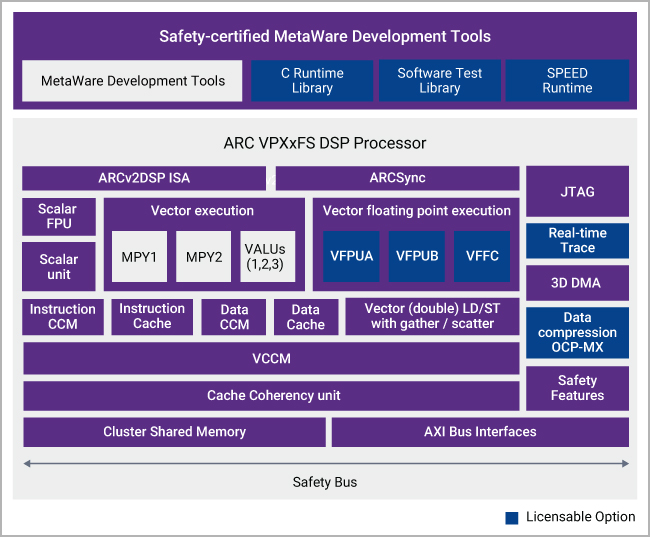Viewport: 650px width, 537px height.
Task: Click the Scalar FPU block
Action: (59, 216)
